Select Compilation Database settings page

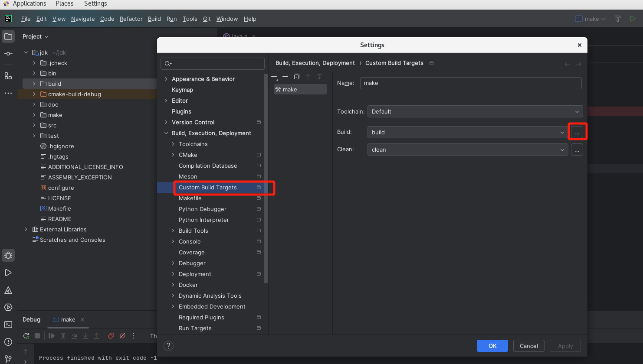pos(208,166)
